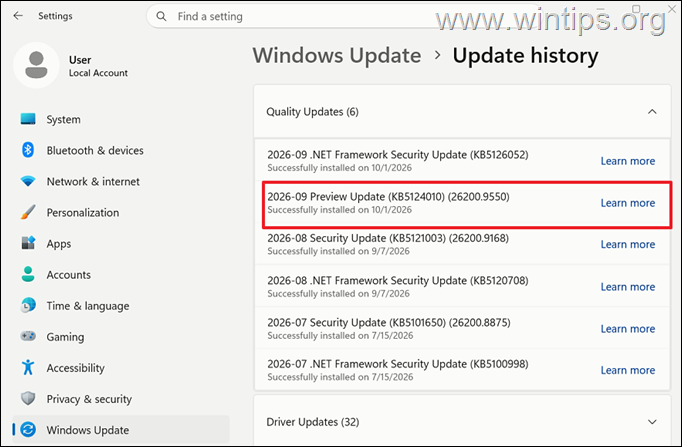Image resolution: width=682 pixels, height=447 pixels.
Task: Click the Driver Updates (32) heading
Action: 313,422
